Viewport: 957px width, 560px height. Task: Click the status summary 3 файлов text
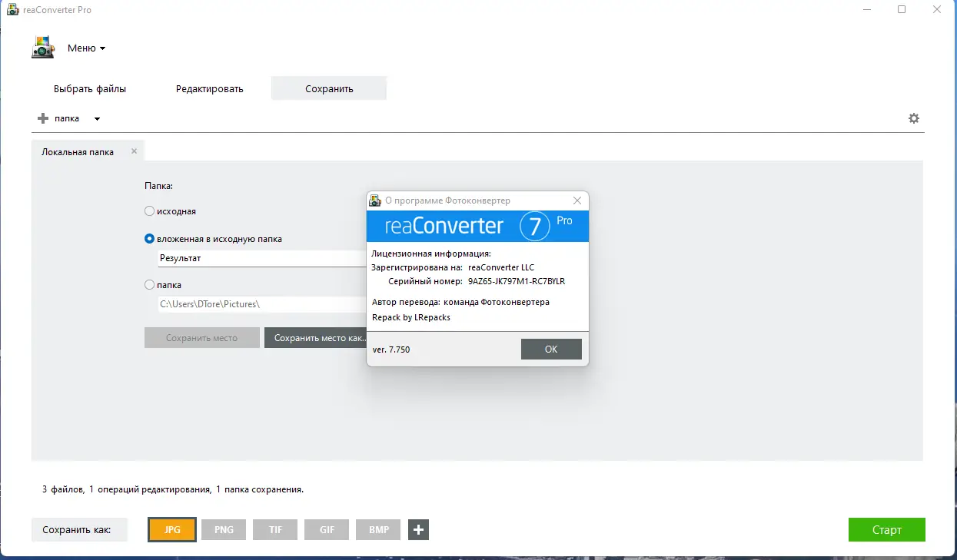(173, 489)
